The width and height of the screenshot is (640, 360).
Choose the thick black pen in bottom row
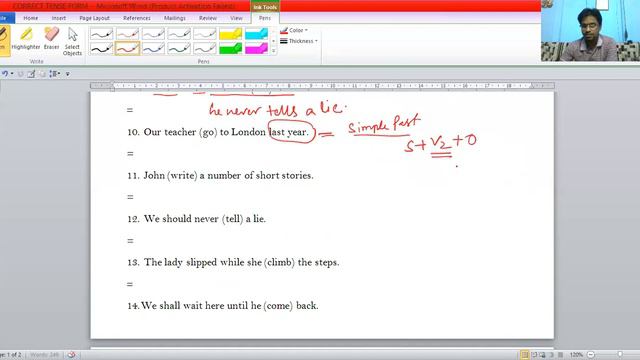tap(101, 49)
